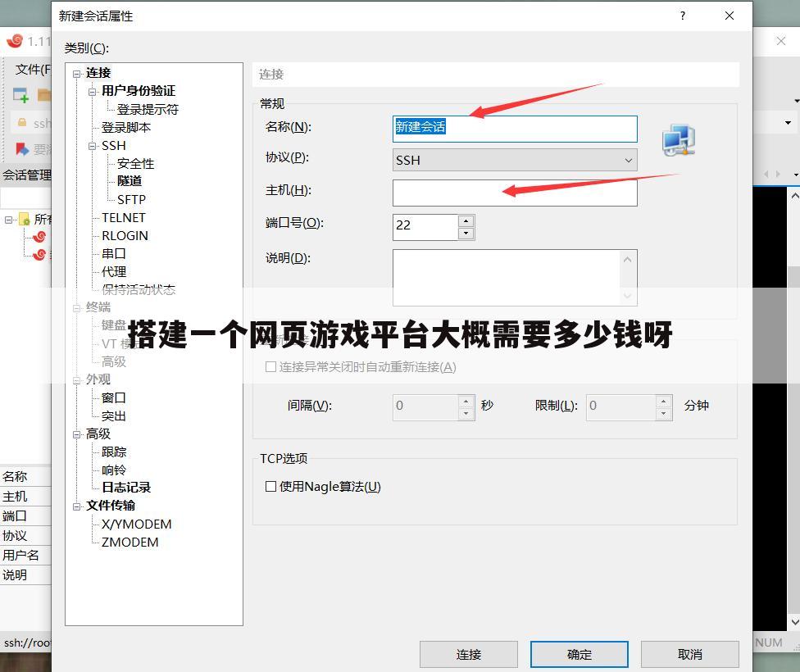
Task: Select 安全性 in category tree
Action: (136, 164)
